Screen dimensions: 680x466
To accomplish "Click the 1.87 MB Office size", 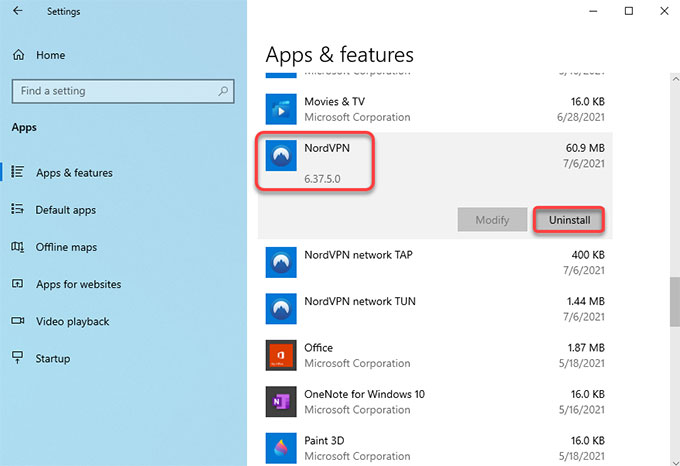I will pyautogui.click(x=586, y=348).
